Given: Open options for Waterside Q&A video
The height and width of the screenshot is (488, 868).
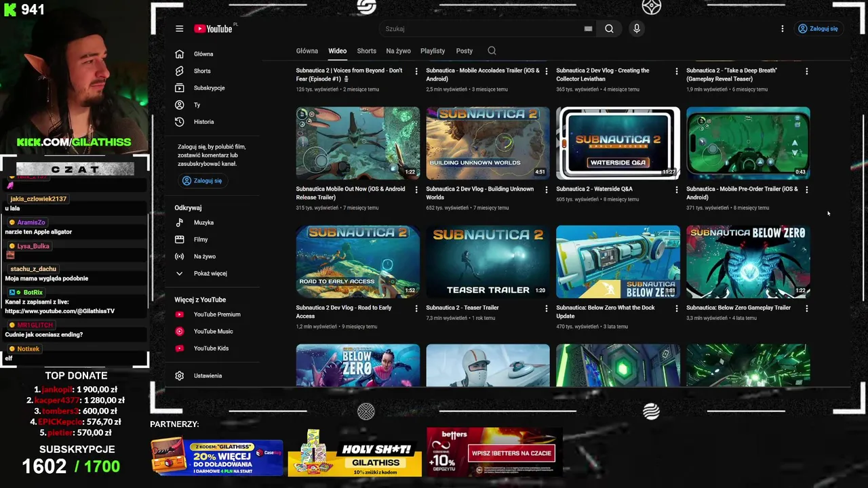Looking at the screenshot, I should [x=676, y=190].
